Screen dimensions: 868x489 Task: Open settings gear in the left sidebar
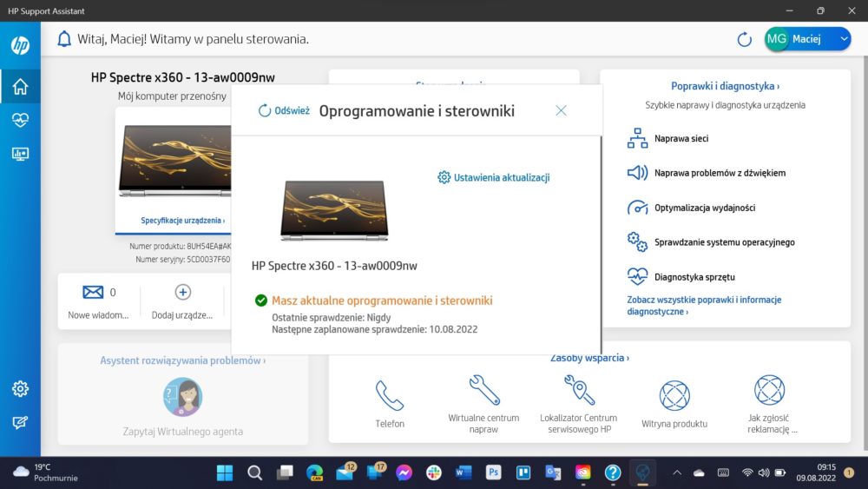(21, 389)
